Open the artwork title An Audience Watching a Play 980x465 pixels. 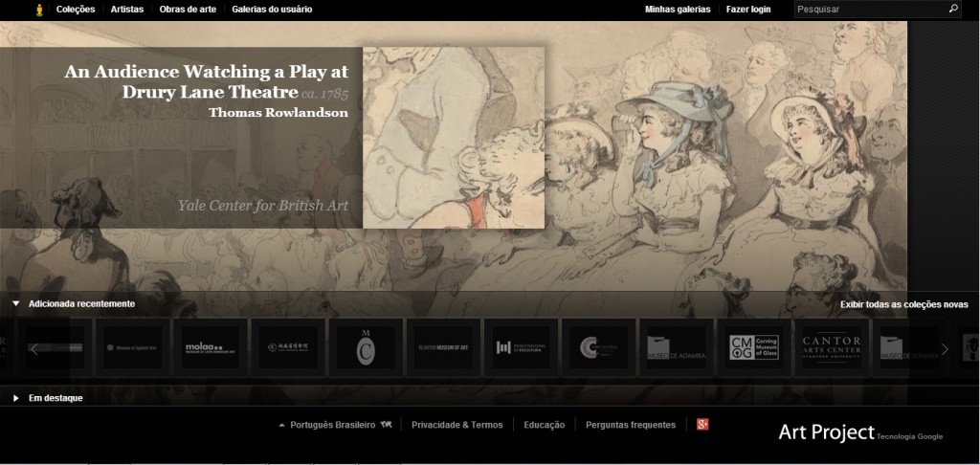207,81
